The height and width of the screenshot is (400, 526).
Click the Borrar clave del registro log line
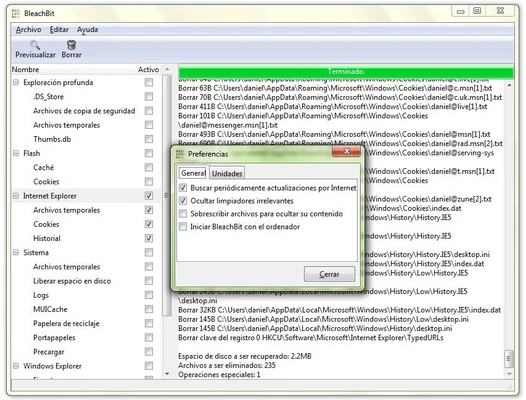pyautogui.click(x=311, y=338)
